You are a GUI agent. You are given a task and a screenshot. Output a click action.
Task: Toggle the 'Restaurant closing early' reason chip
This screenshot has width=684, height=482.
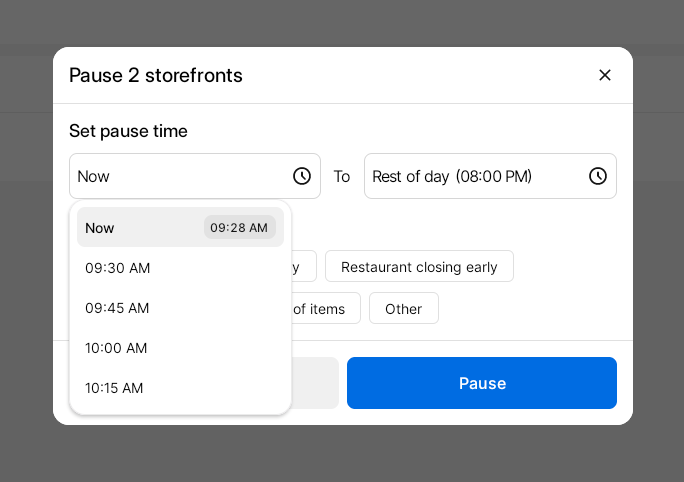419,267
